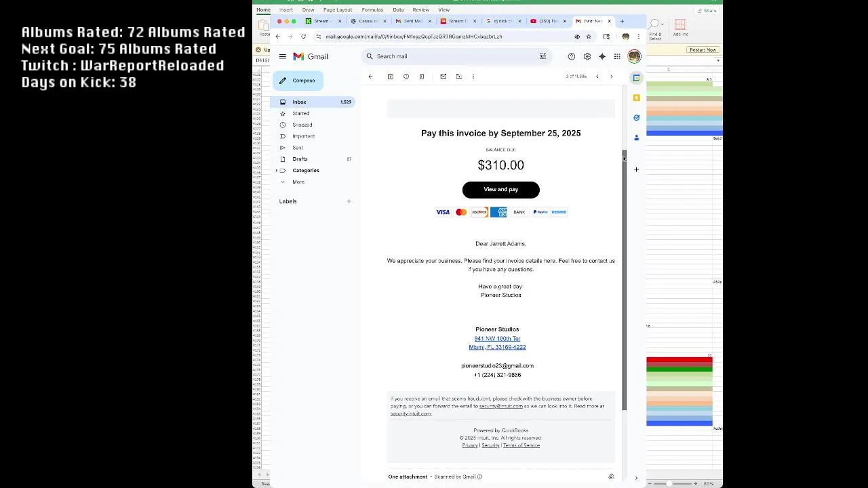Open Excel Review ribbon tab
The width and height of the screenshot is (868, 488).
click(x=420, y=10)
